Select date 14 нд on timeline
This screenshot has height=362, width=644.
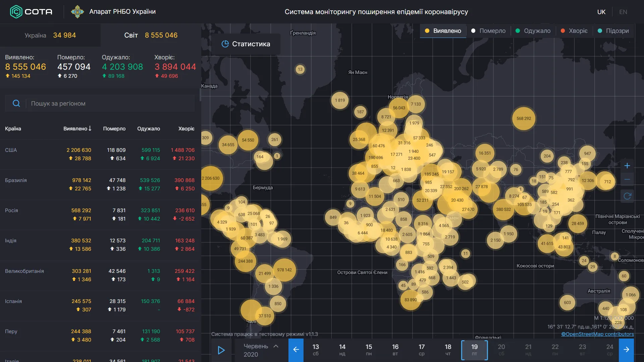click(x=342, y=350)
